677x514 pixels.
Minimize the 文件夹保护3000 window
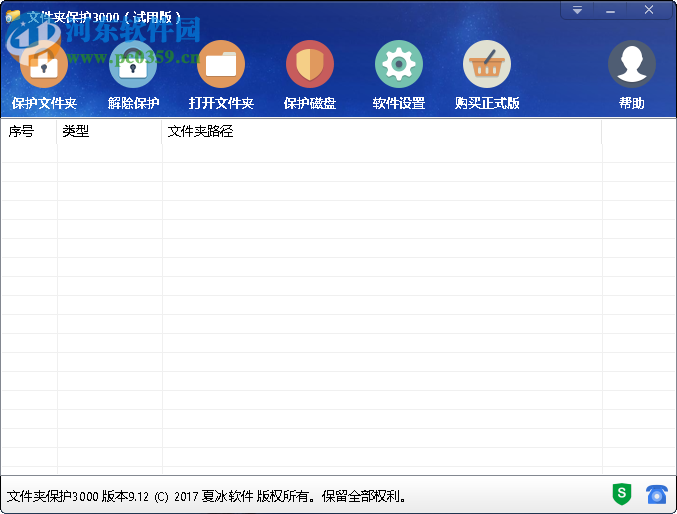click(x=610, y=10)
